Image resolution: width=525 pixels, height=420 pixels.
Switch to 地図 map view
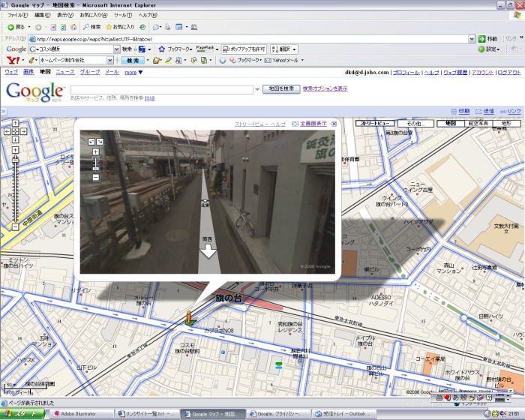coord(451,123)
